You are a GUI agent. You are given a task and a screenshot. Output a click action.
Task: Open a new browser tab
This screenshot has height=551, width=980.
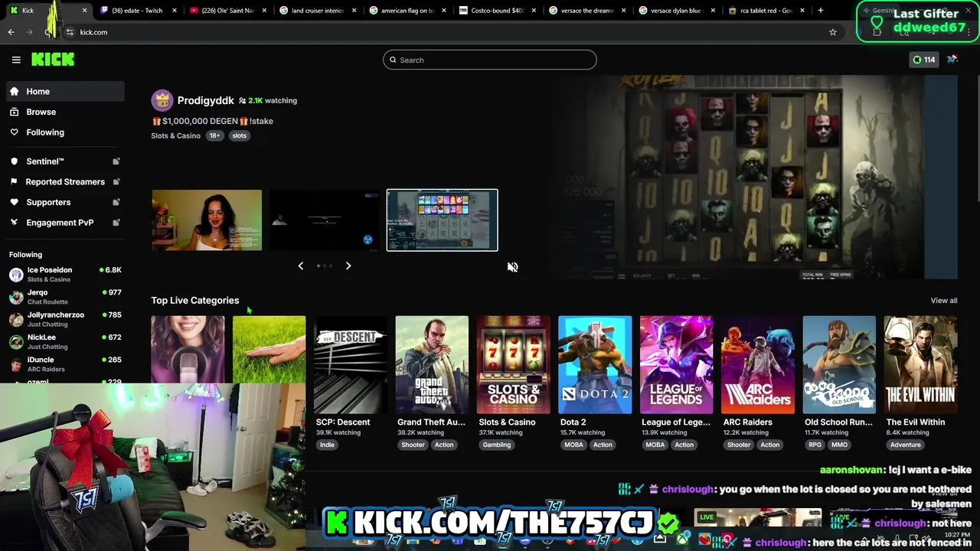coord(820,11)
